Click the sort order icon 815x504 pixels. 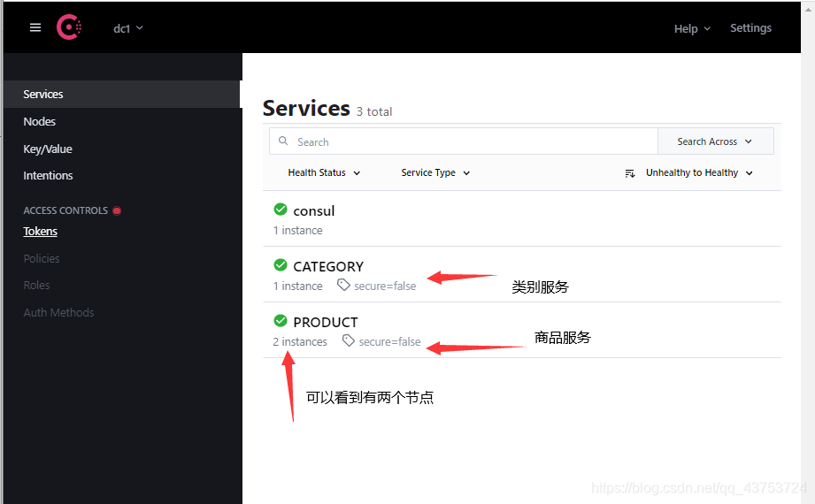tap(630, 173)
